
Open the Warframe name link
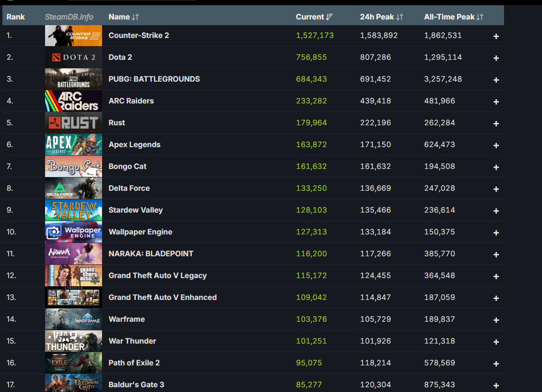pos(127,319)
